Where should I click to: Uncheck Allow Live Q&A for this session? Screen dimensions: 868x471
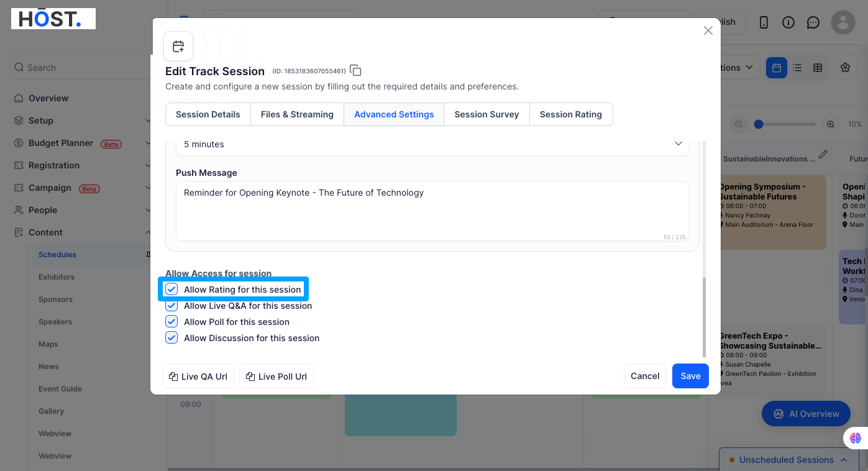[x=171, y=306]
